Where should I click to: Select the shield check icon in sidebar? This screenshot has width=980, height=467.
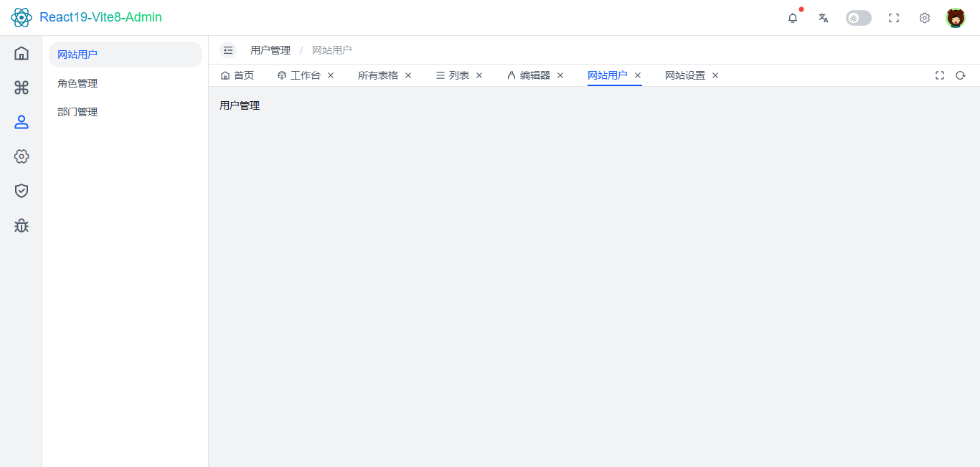click(x=22, y=191)
